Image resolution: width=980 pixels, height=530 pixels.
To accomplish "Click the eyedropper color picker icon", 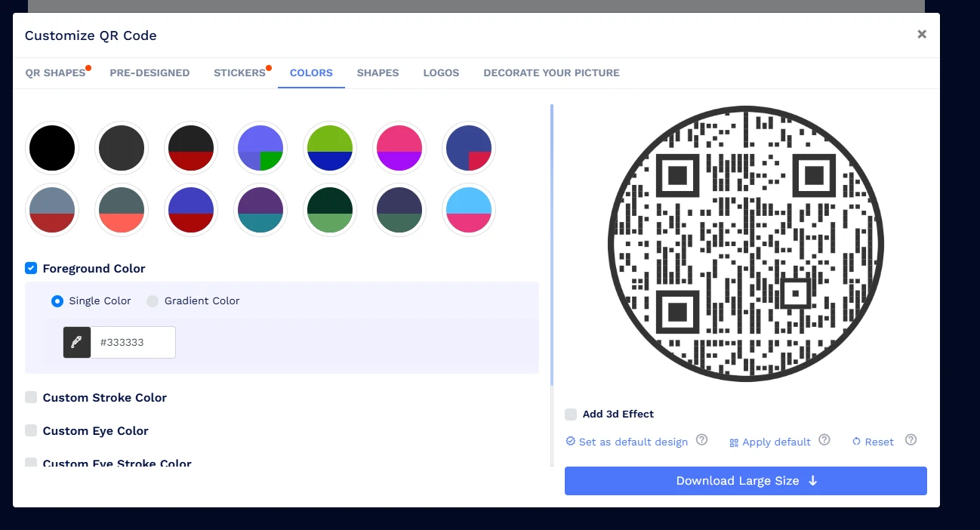I will tap(77, 342).
